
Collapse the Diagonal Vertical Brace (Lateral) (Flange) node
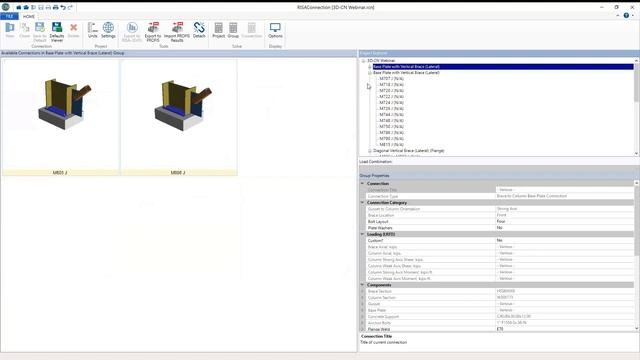pyautogui.click(x=370, y=151)
